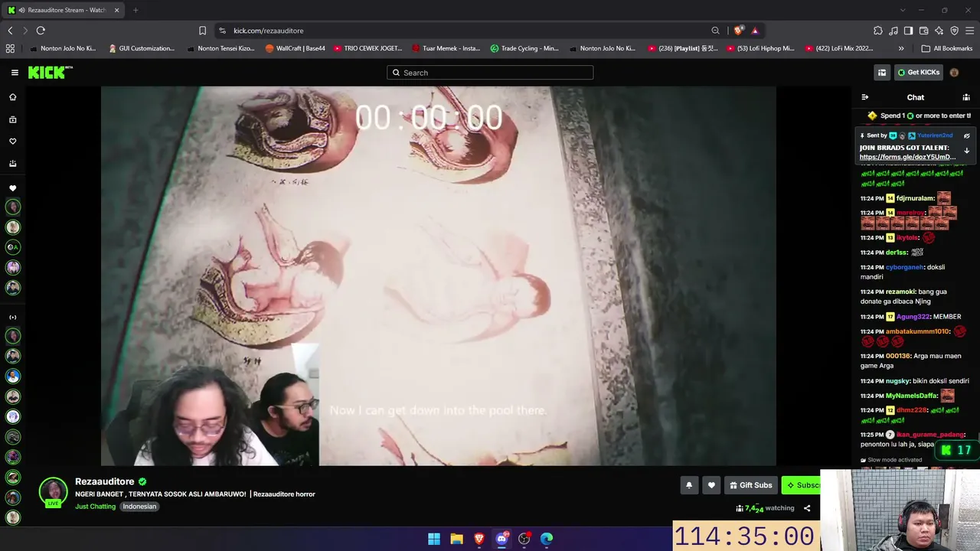The image size is (980, 551).
Task: Open the Windows Start menu
Action: click(434, 539)
